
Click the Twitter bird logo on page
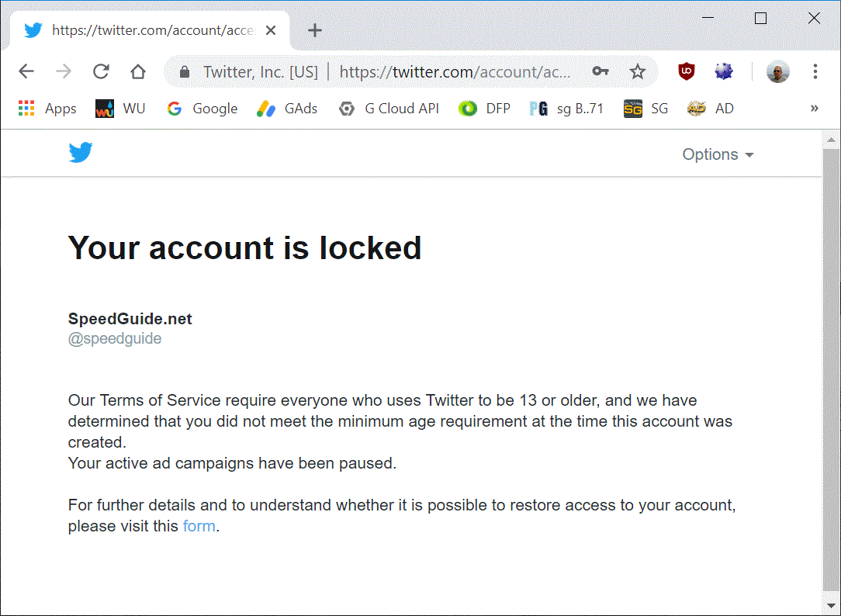pos(81,153)
